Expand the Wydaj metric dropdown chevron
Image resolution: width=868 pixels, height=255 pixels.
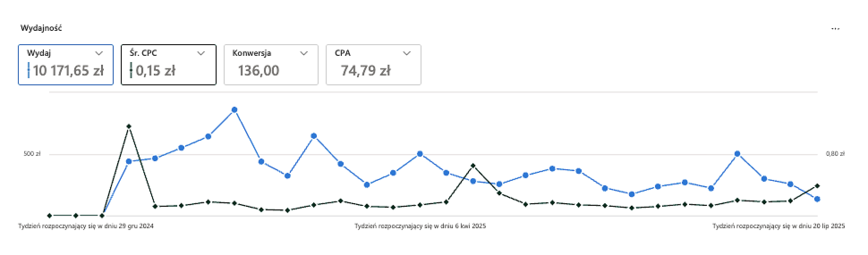99,53
